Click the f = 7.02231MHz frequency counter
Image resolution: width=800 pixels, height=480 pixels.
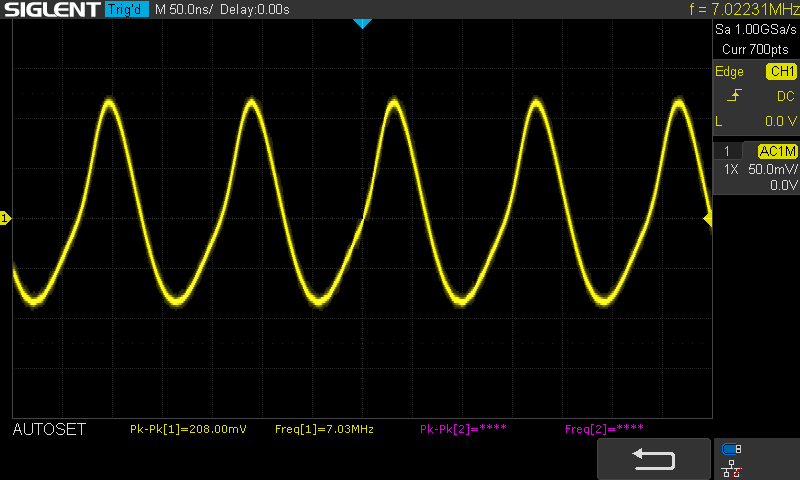(744, 9)
